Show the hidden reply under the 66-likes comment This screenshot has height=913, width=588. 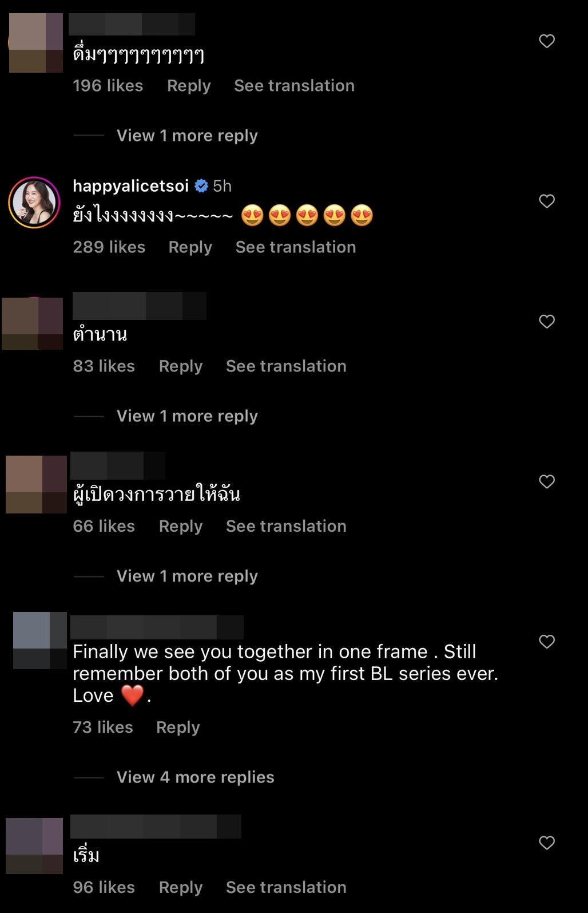[x=187, y=576]
